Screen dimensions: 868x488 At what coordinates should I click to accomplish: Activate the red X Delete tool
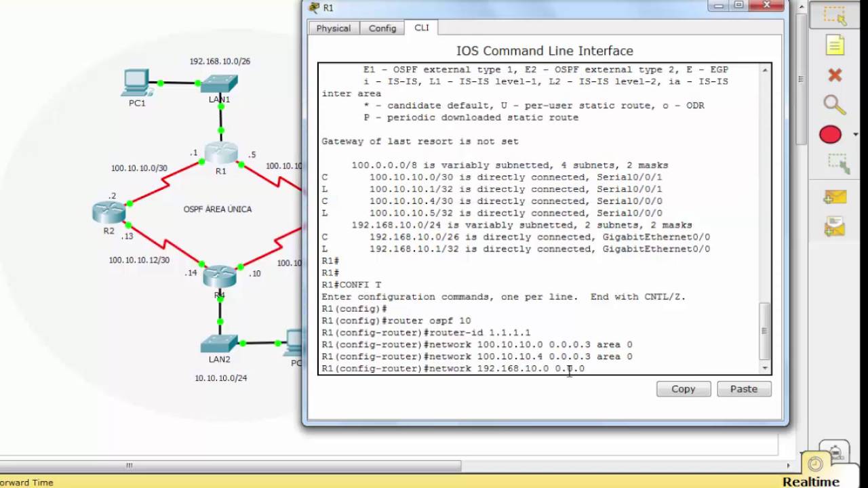pyautogui.click(x=835, y=75)
